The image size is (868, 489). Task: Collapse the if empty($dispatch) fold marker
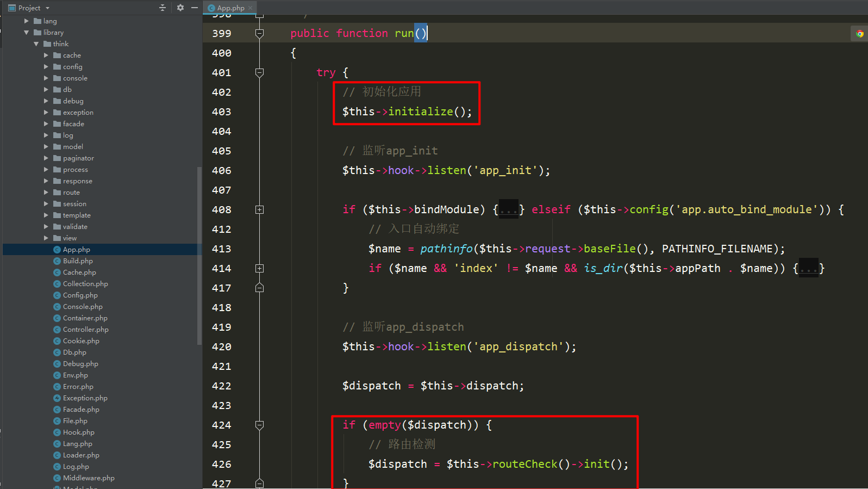click(x=260, y=425)
